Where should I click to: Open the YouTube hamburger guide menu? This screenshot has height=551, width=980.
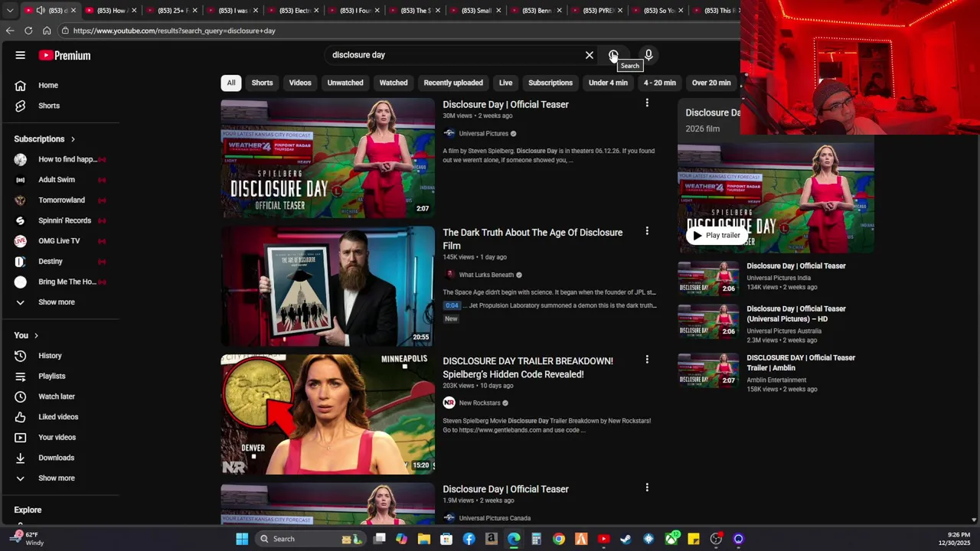coord(21,55)
